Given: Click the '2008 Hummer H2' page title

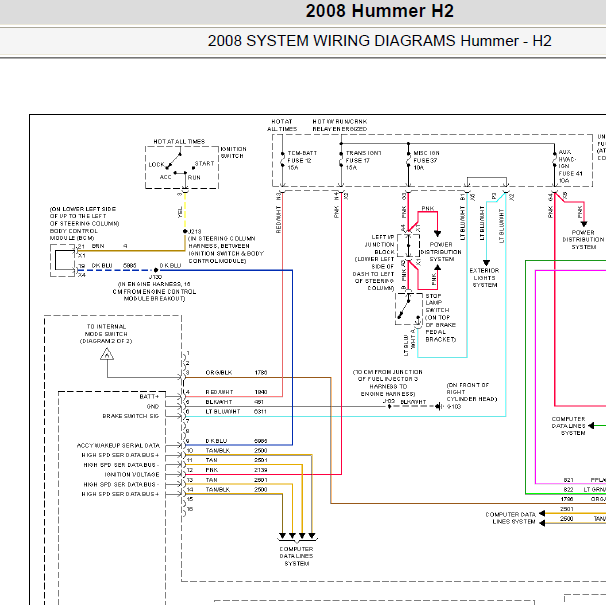Looking at the screenshot, I should pos(379,11).
